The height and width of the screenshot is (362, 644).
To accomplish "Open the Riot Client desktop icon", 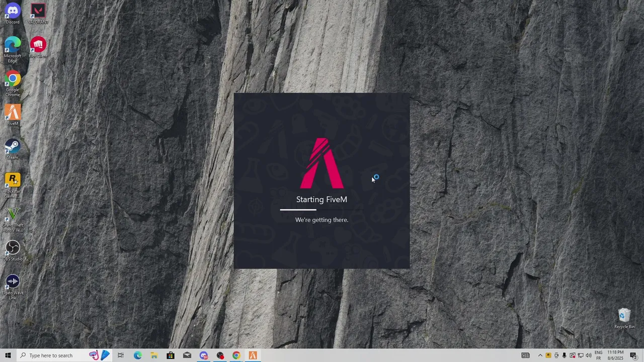I will pyautogui.click(x=38, y=47).
